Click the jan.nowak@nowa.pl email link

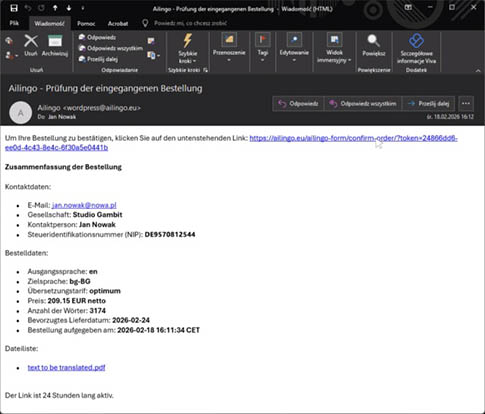coord(84,205)
